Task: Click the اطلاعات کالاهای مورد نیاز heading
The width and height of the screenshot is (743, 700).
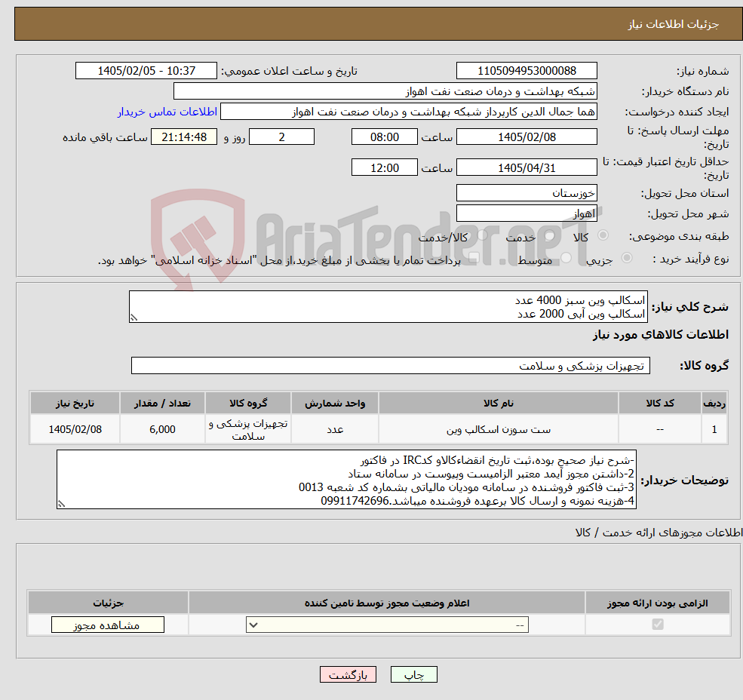Action: coord(661,335)
